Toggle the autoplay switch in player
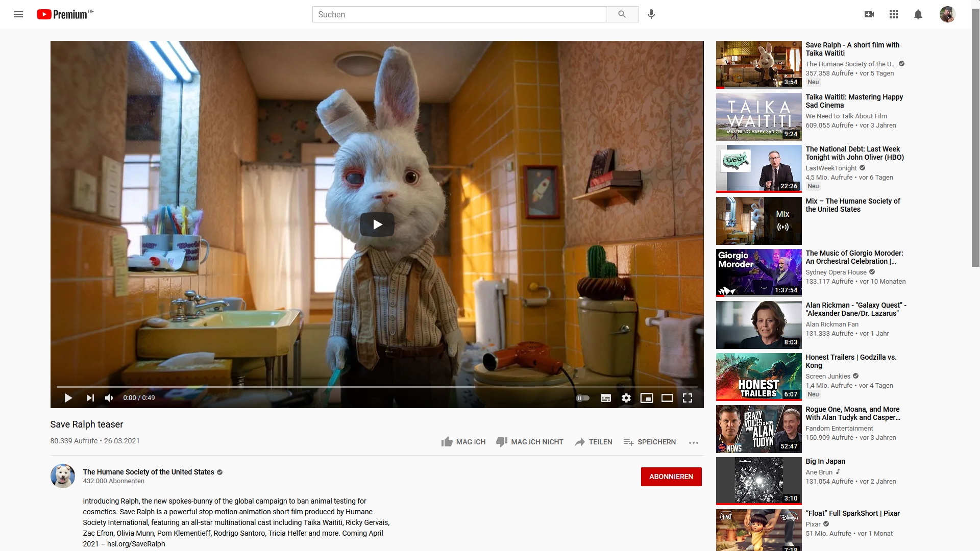980x551 pixels. click(582, 398)
